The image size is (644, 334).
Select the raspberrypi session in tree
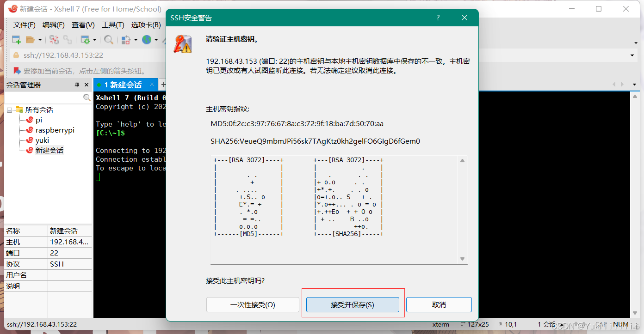click(55, 130)
